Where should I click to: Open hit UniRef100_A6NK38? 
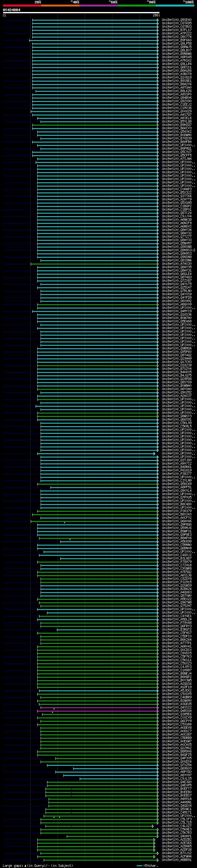pyautogui.click(x=177, y=220)
